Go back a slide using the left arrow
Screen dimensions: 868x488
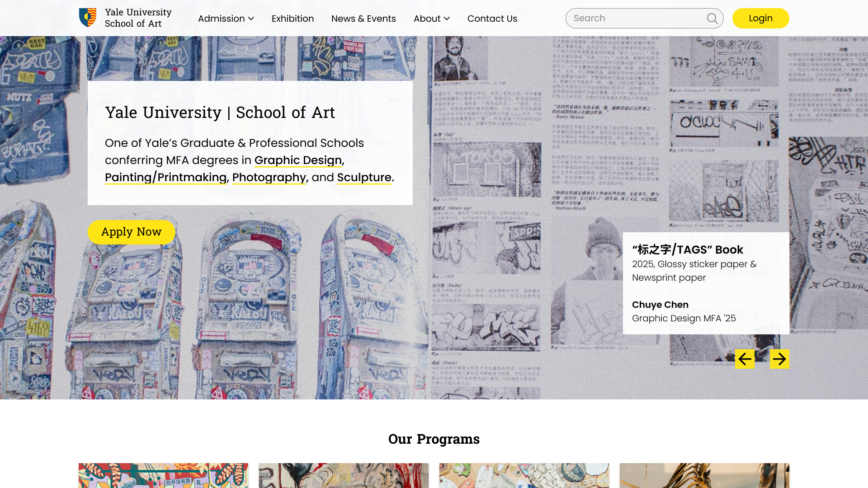point(745,359)
